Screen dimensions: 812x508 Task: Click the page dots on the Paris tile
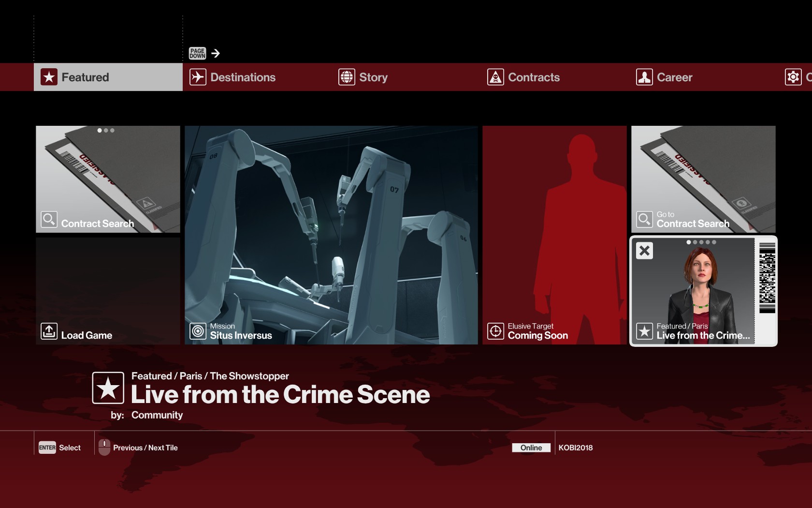(701, 242)
